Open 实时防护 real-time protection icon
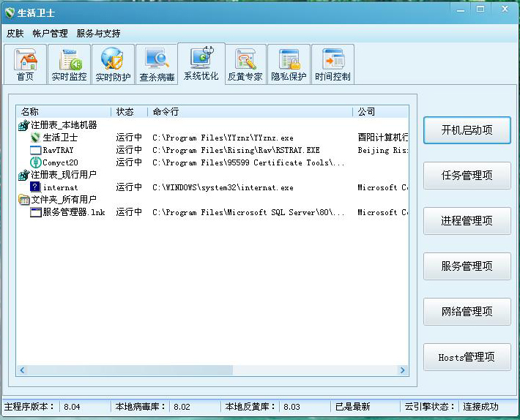 tap(113, 64)
